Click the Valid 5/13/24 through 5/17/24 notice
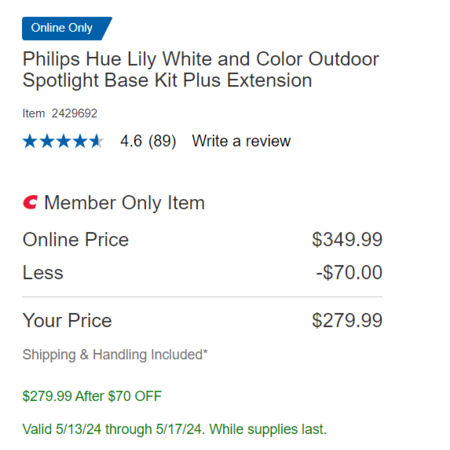450x450 pixels. click(x=174, y=429)
